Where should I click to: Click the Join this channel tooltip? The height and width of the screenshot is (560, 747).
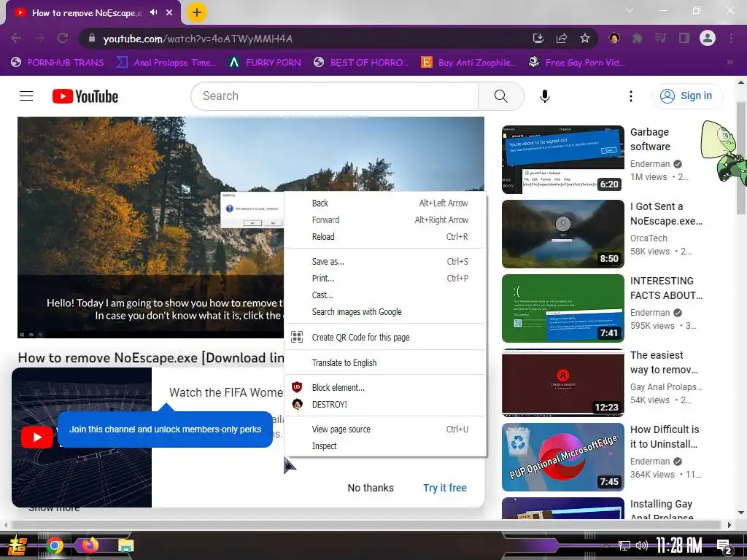point(165,429)
